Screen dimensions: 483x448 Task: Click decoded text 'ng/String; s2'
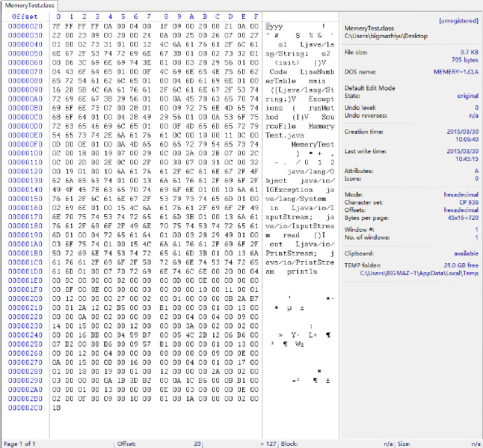298,54
